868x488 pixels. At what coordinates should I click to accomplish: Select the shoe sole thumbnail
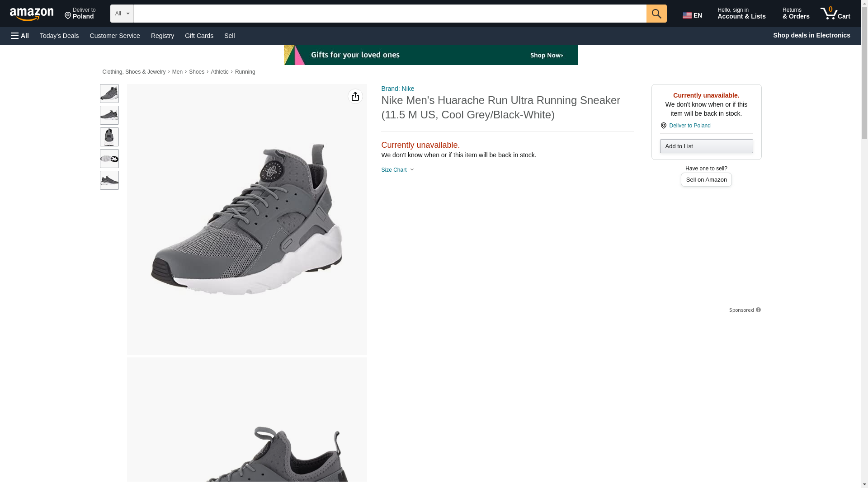[x=109, y=159]
